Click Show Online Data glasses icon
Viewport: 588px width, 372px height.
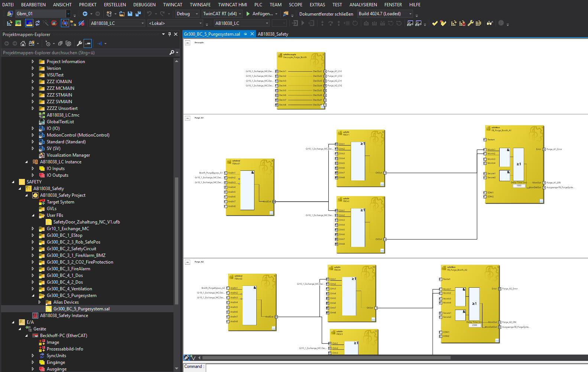(x=490, y=23)
